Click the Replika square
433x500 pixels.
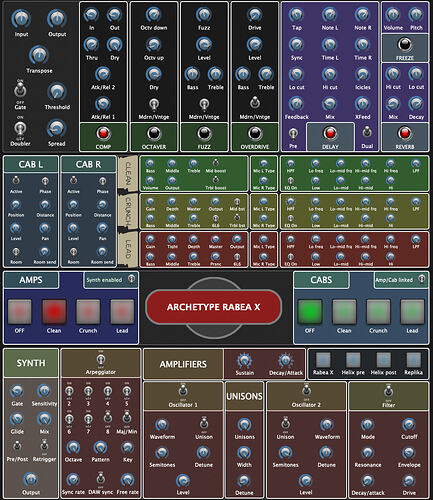[x=413, y=360]
